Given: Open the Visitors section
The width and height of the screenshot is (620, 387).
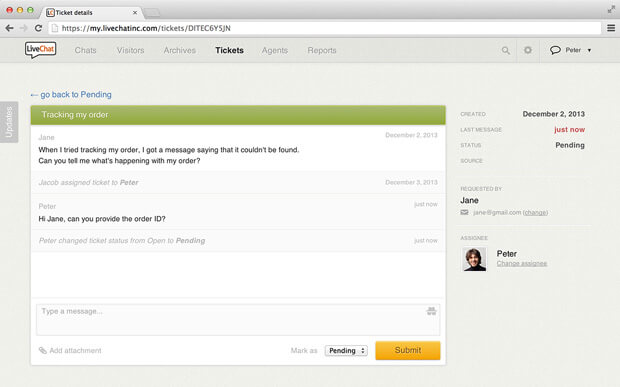Looking at the screenshot, I should [130, 50].
